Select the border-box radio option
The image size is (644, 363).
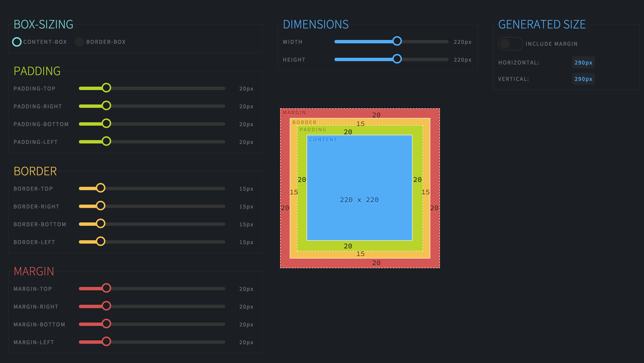pyautogui.click(x=79, y=42)
